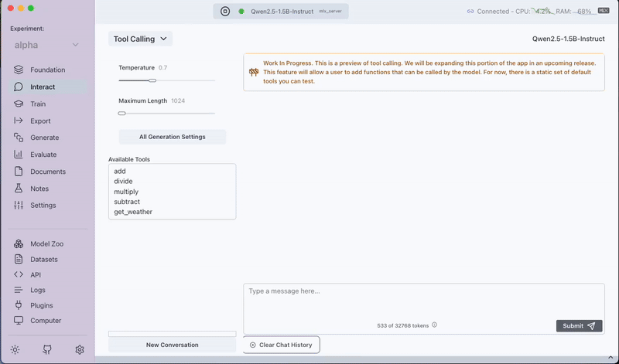The height and width of the screenshot is (364, 619).
Task: Open settings gear icon at sidebar bottom
Action: pos(80,349)
